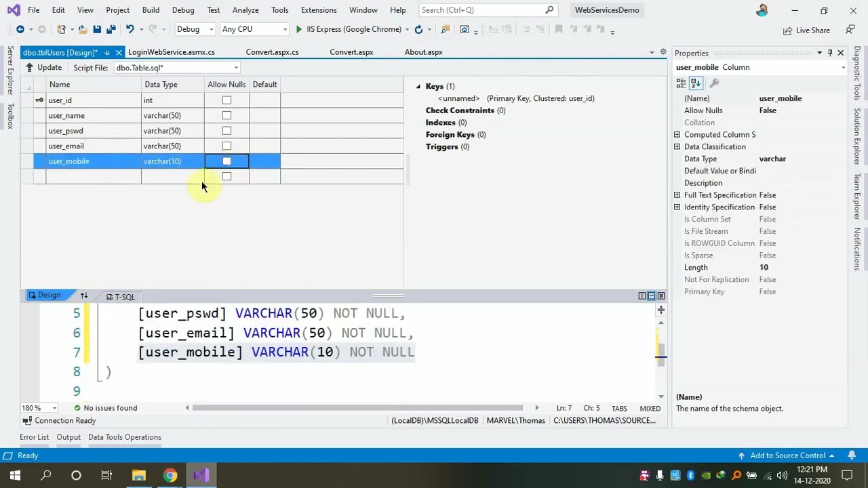Open Data Tools Operations panel
Image resolution: width=868 pixels, height=488 pixels.
point(125,437)
